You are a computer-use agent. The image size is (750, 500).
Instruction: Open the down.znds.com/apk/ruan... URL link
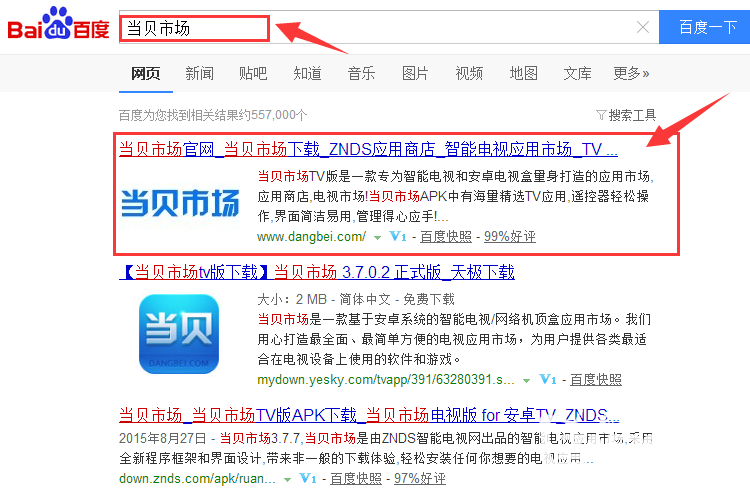click(197, 478)
